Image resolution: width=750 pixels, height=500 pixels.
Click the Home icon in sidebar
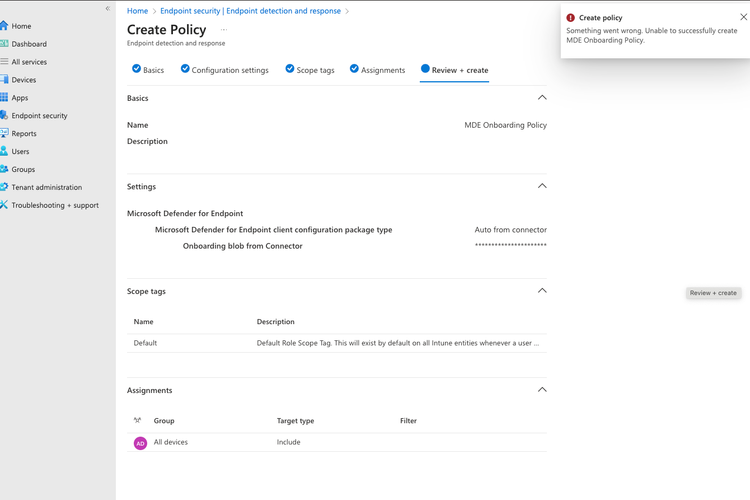4,25
